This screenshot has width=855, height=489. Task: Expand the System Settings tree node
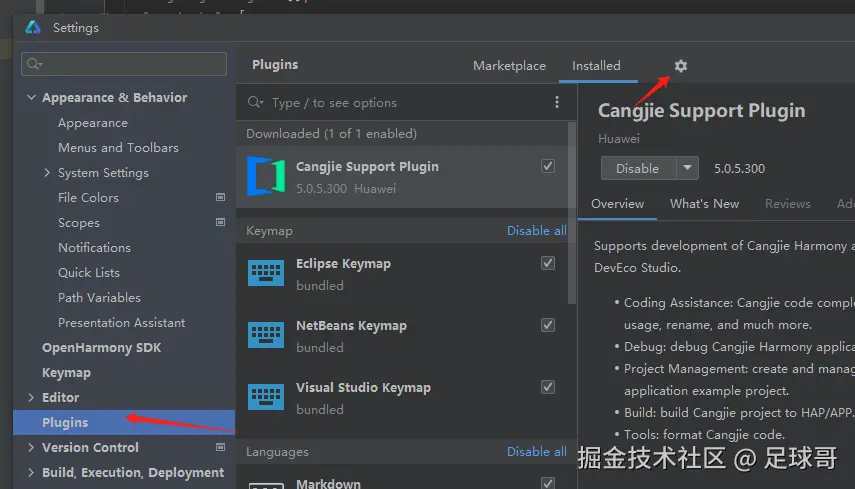click(x=47, y=172)
